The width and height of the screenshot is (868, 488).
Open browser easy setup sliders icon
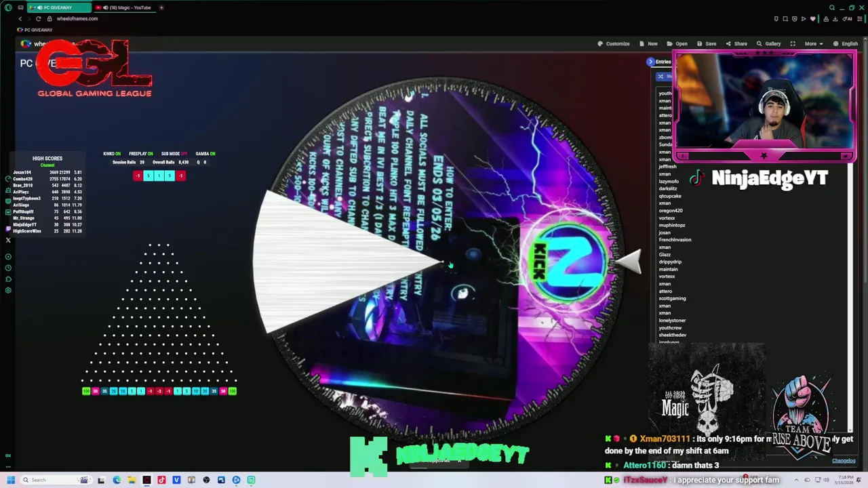tap(860, 18)
